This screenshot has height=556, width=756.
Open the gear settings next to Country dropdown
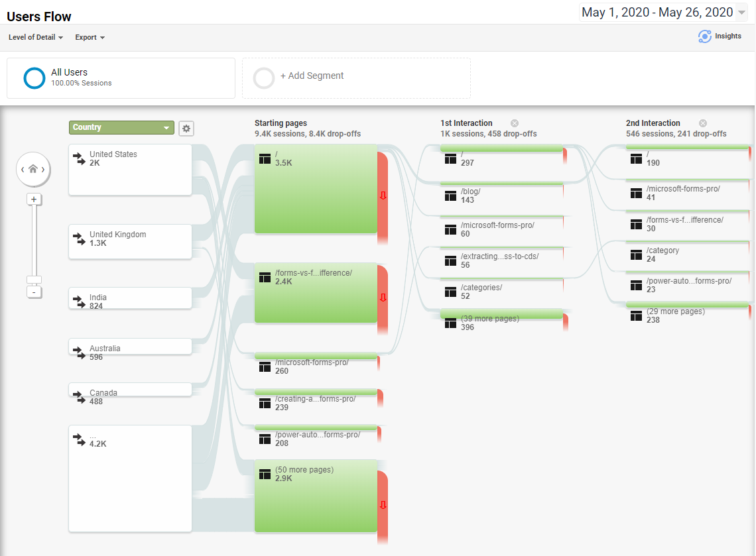tap(186, 128)
